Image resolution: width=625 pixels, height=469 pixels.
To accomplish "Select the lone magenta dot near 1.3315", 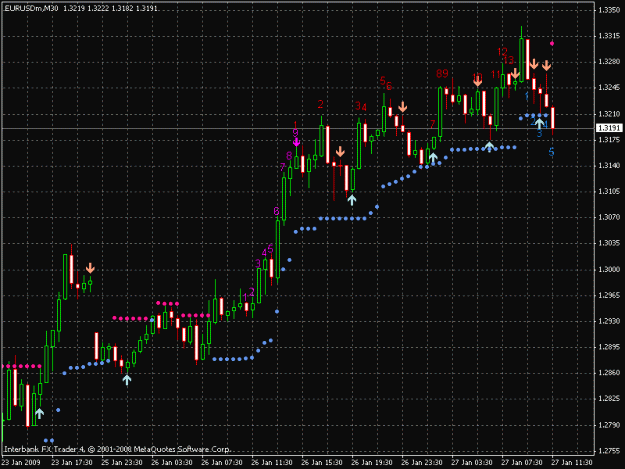I will [552, 43].
